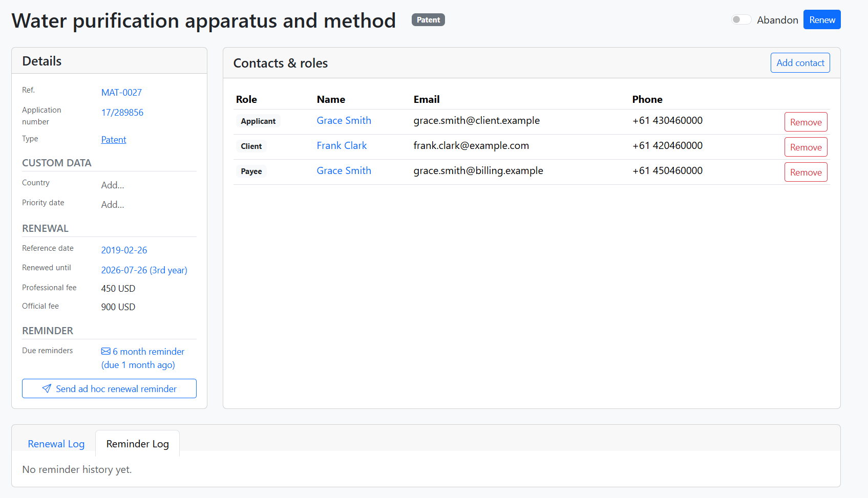Click the envelope icon beside 6 month reminder
The height and width of the screenshot is (498, 868).
pyautogui.click(x=105, y=352)
